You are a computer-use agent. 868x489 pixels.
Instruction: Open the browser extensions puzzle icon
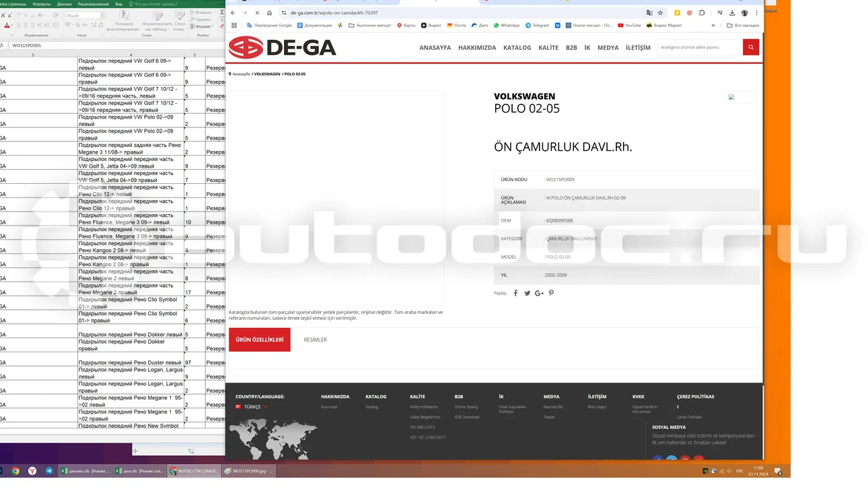(x=702, y=13)
